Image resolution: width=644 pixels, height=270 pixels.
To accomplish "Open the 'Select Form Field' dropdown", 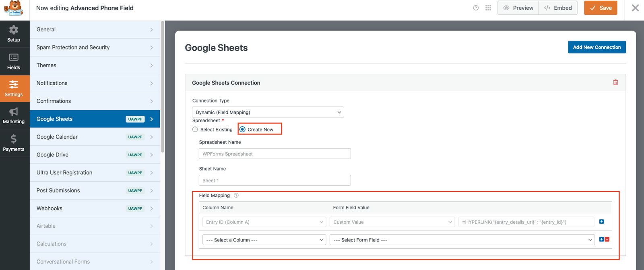I will [x=462, y=240].
